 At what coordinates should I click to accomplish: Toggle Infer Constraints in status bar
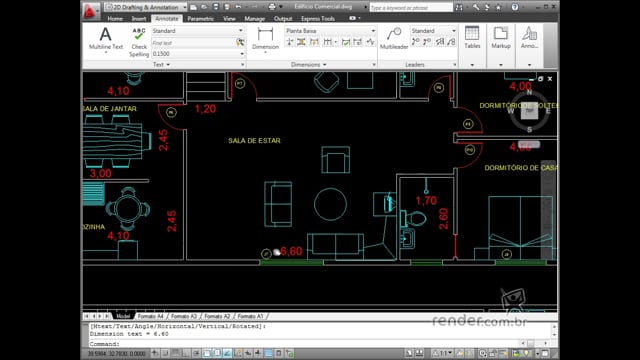pos(155,353)
